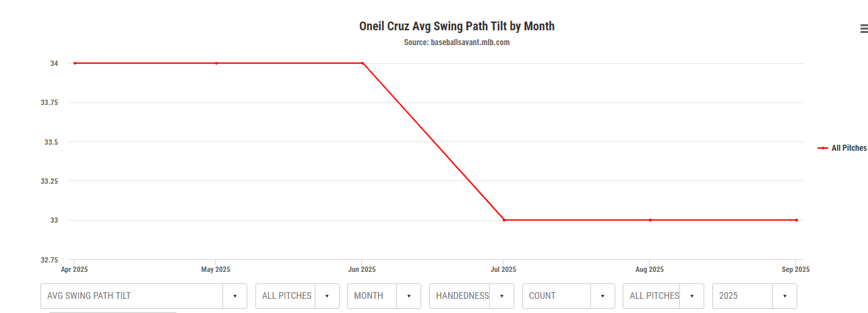
Task: Click the baseballsavant.mlb.com source subtitle
Action: click(x=456, y=42)
